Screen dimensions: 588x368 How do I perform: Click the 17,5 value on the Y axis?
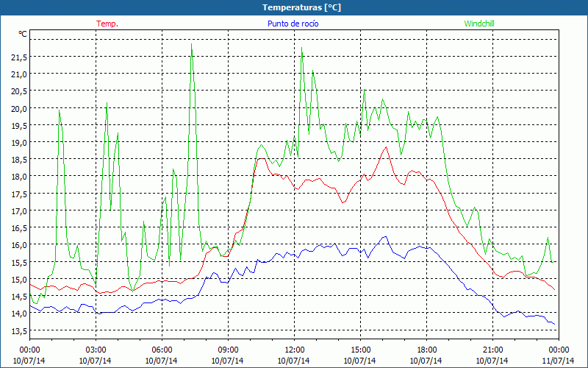click(20, 194)
